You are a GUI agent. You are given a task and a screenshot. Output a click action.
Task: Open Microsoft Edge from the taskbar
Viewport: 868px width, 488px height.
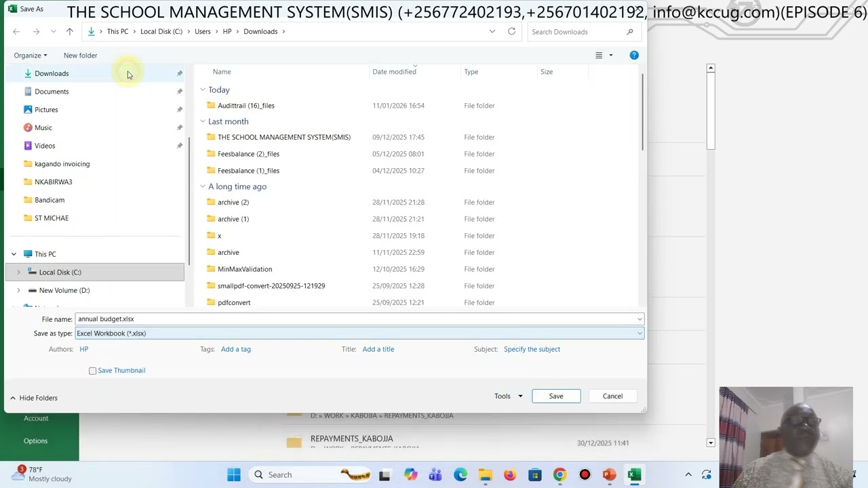(460, 474)
